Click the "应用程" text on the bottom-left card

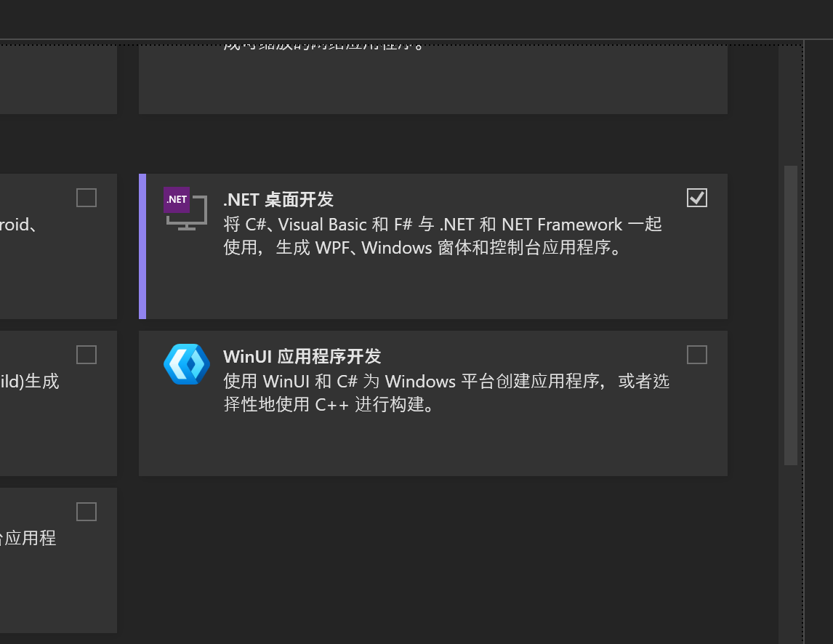click(x=28, y=539)
